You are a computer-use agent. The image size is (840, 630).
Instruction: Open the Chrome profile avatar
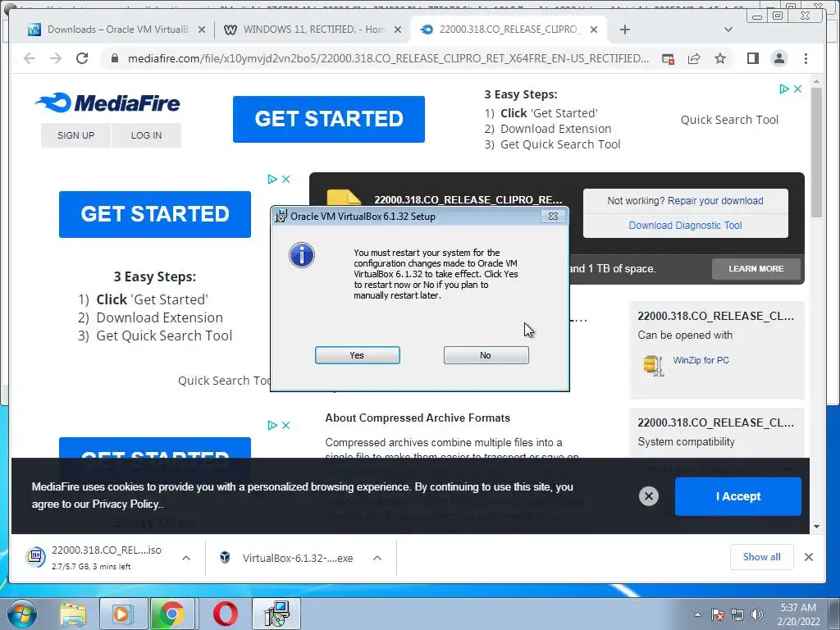tap(779, 58)
